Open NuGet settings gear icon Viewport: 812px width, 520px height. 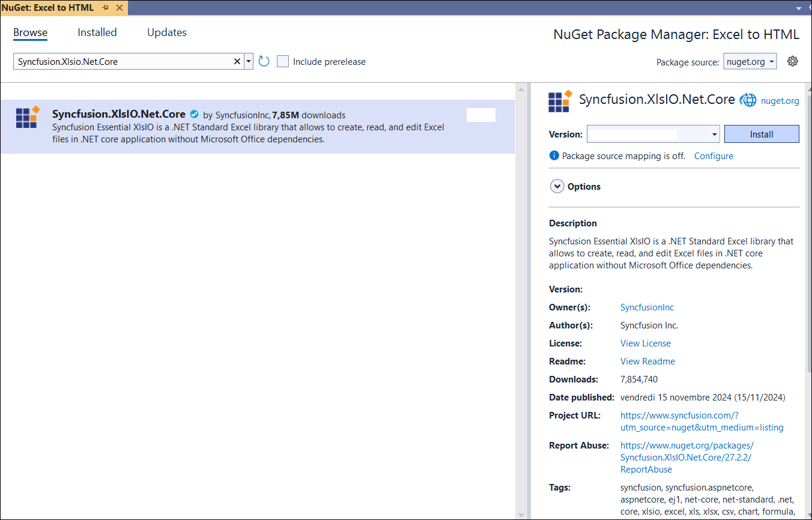[792, 61]
